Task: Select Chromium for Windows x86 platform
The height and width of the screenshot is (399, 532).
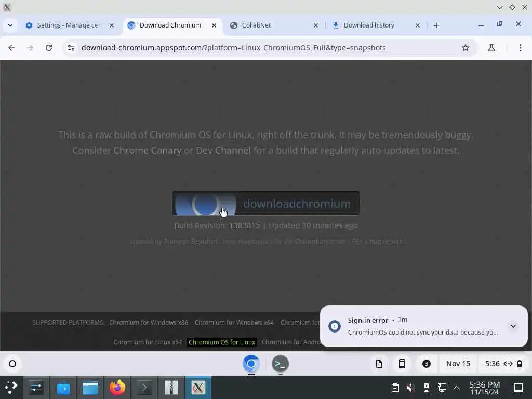Action: (x=149, y=322)
